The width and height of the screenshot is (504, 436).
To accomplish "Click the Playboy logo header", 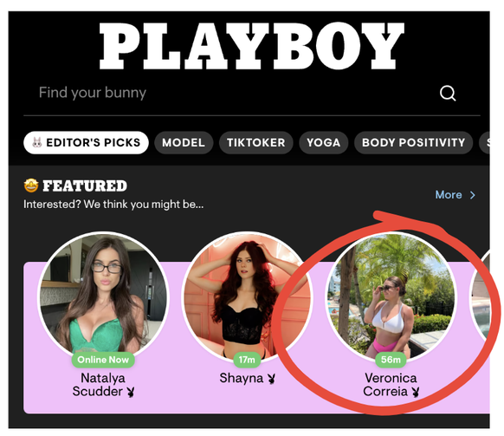I will click(252, 46).
